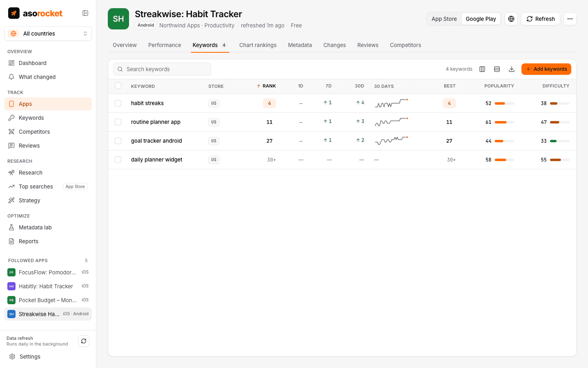Collapse the sidebar panel icon

(85, 13)
